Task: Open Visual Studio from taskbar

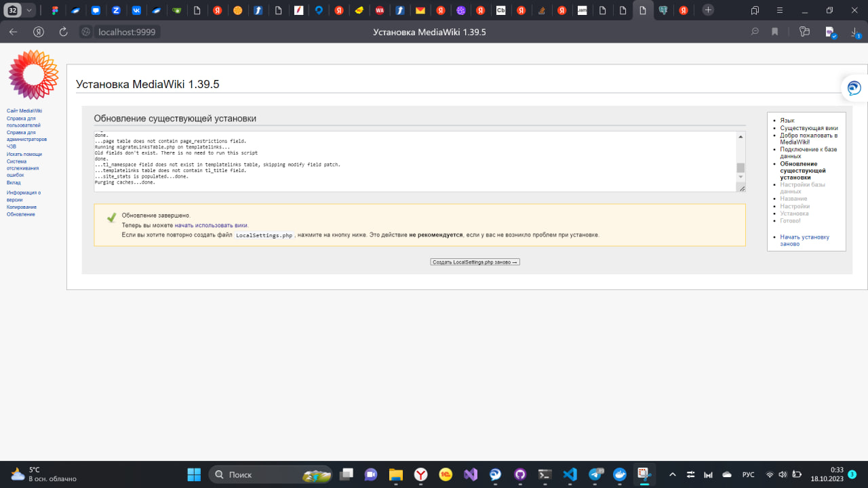Action: (471, 474)
